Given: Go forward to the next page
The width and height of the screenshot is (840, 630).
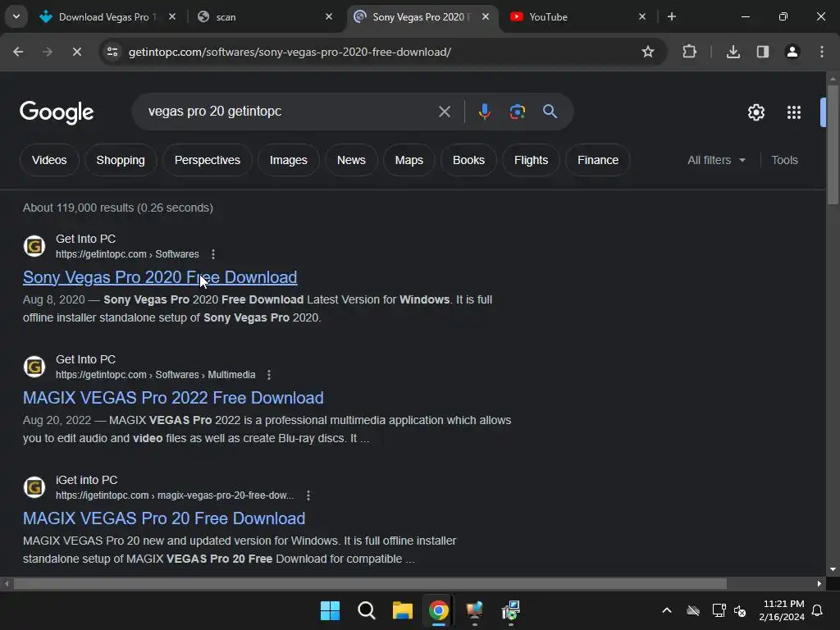Looking at the screenshot, I should click(x=48, y=52).
